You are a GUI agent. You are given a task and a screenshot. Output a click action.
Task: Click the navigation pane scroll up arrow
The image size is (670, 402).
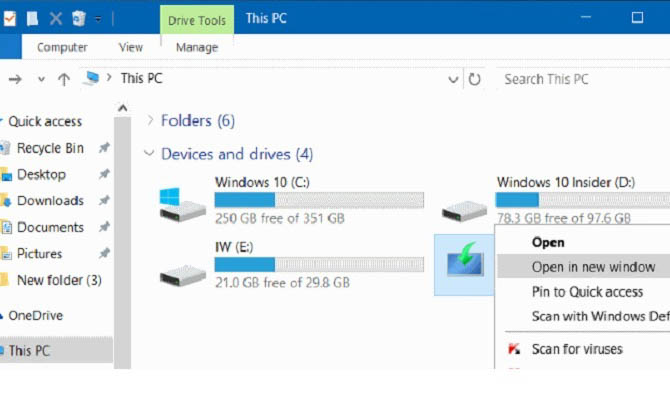[x=123, y=108]
